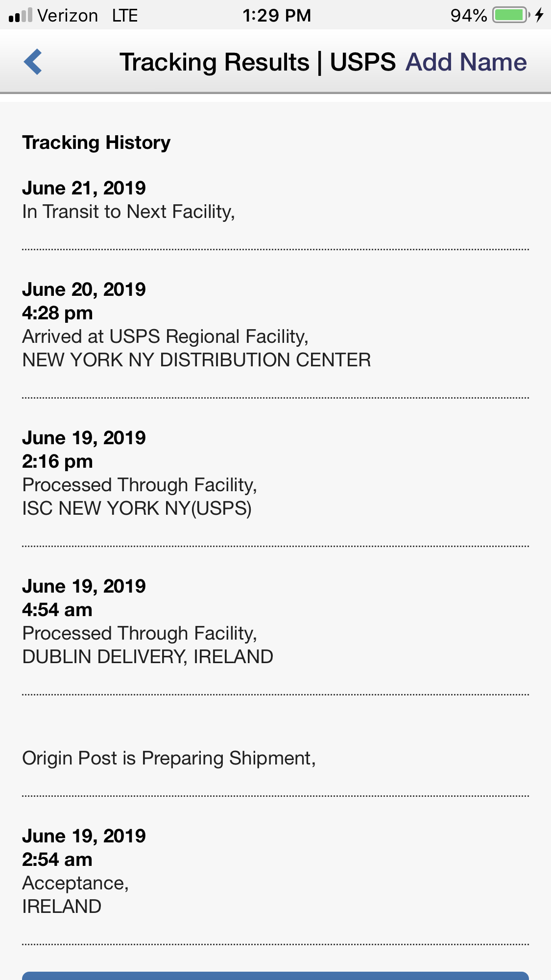This screenshot has width=551, height=980.
Task: Tap the June 20, 2019 4:28 pm timestamp
Action: [84, 301]
